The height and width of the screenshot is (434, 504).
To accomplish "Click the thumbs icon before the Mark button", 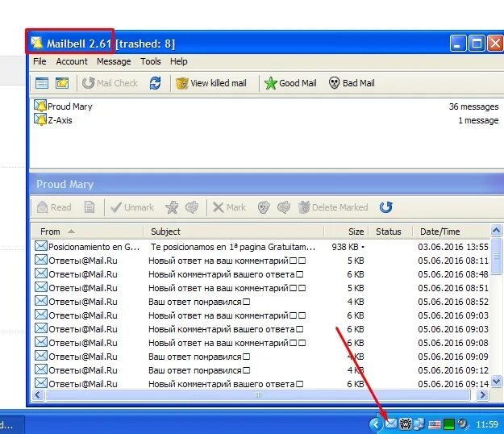I will pyautogui.click(x=192, y=207).
